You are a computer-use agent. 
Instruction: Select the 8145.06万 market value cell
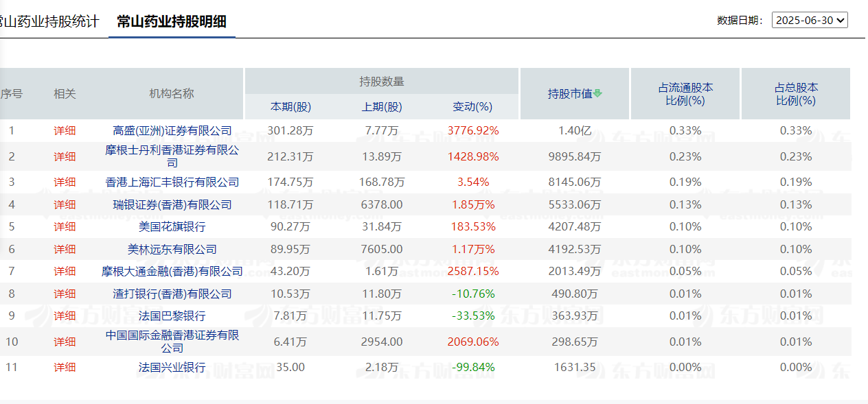coord(575,182)
